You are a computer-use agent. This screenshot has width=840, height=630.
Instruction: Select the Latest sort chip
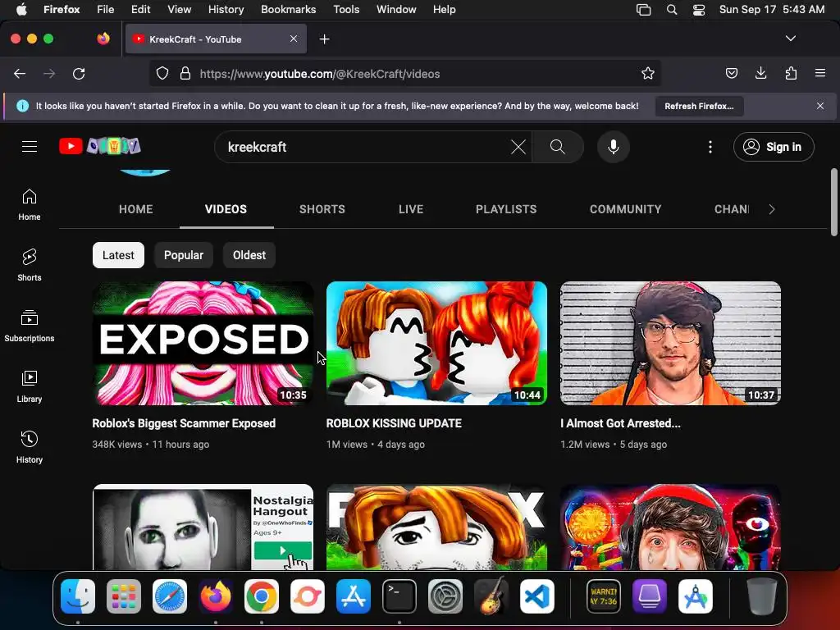pos(118,255)
